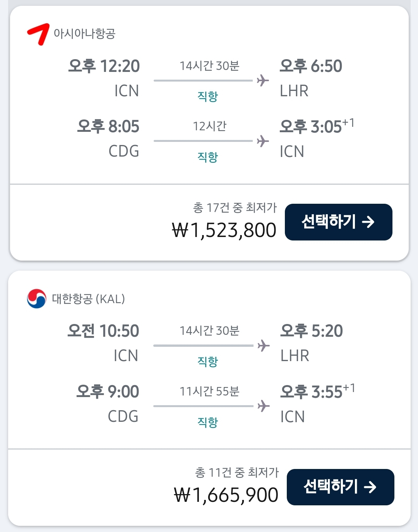Viewport: 418px width, 532px height.
Task: Click the 오전 10:50 ICN departure time
Action: (x=103, y=331)
